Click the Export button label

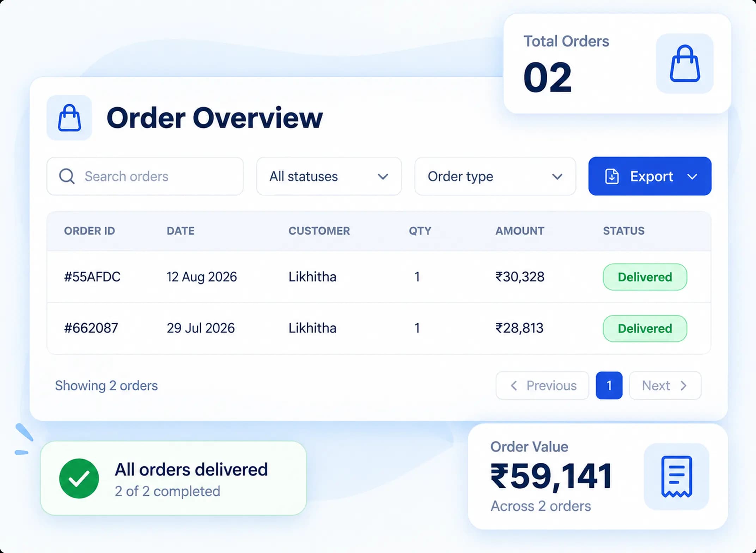(651, 176)
